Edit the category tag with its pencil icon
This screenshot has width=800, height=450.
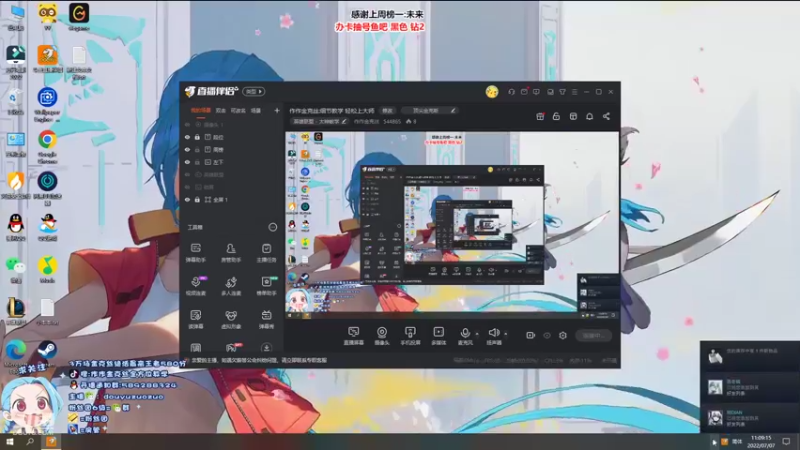coord(344,121)
